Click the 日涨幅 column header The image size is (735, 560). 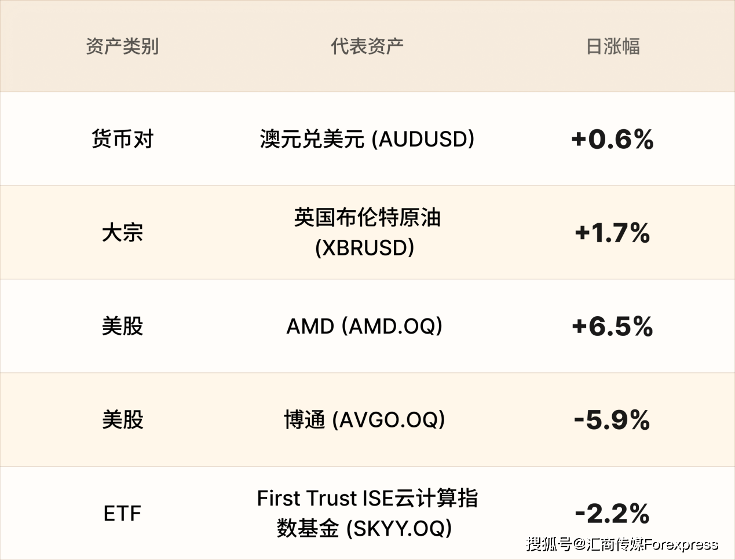[613, 46]
